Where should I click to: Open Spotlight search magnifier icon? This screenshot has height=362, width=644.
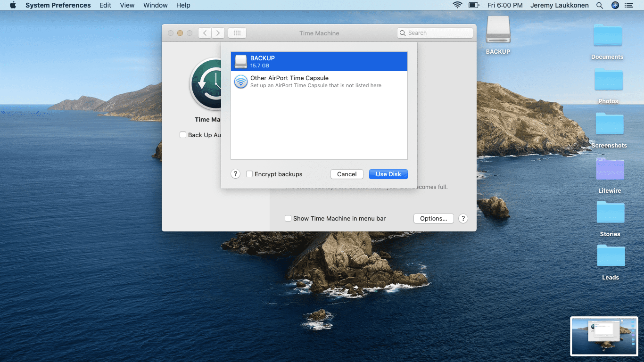tap(600, 5)
